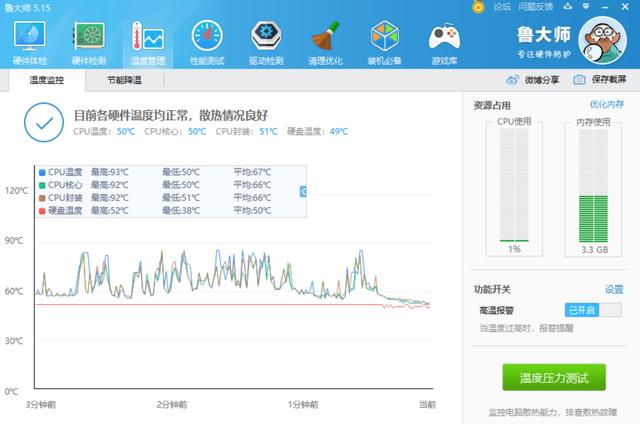
Task: Click the 当前 axis label
Action: coord(427,404)
